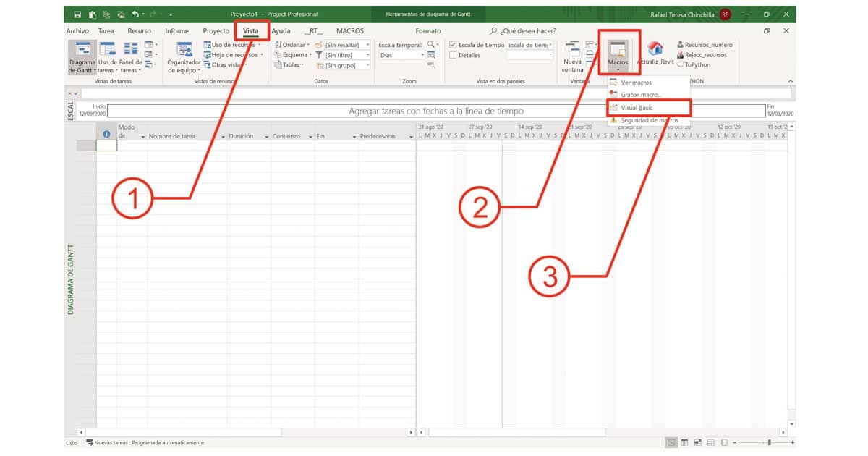Open the Formato tab
The image size is (868, 456).
coord(428,31)
